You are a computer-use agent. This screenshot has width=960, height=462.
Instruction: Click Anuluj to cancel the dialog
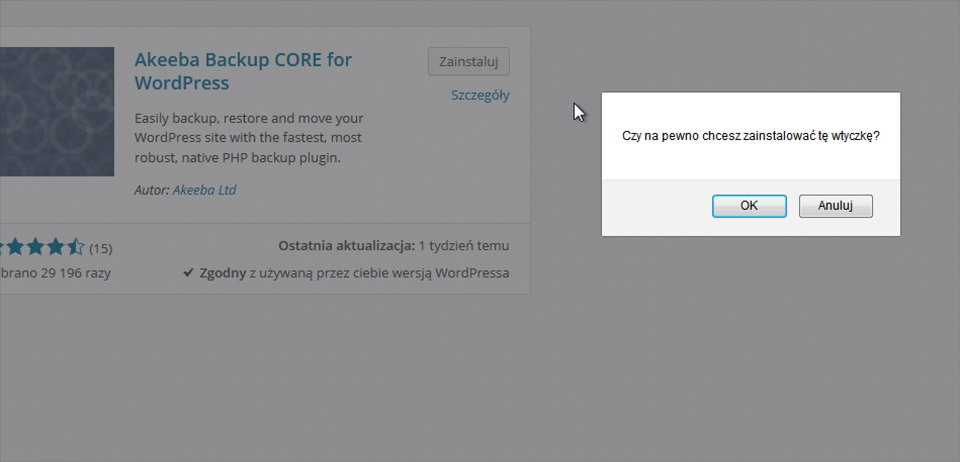pos(836,206)
